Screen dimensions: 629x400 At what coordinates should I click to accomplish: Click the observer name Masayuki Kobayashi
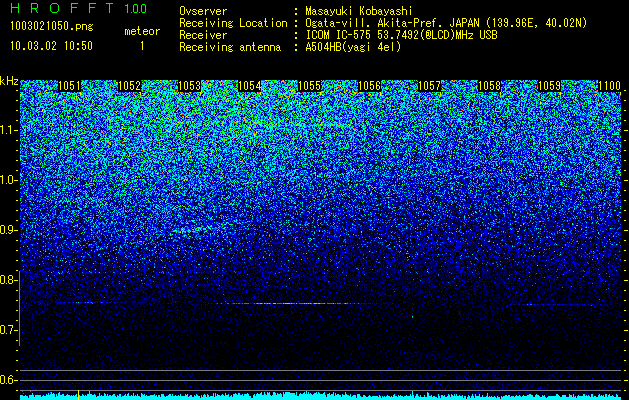[x=359, y=11]
